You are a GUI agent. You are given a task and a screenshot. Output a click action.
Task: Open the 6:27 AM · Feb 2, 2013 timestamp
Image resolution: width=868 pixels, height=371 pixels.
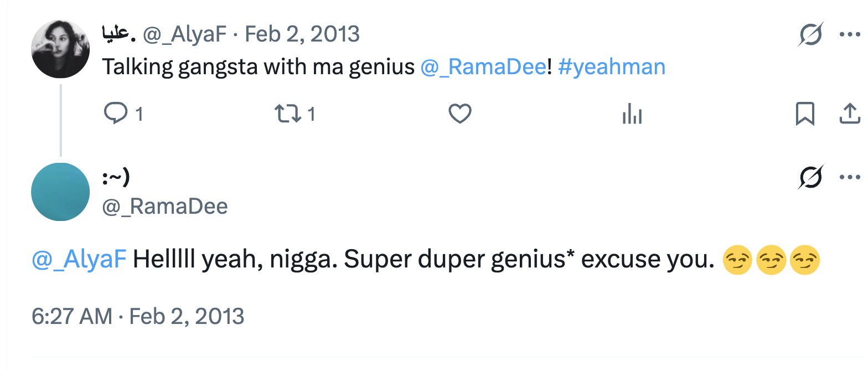pos(138,316)
